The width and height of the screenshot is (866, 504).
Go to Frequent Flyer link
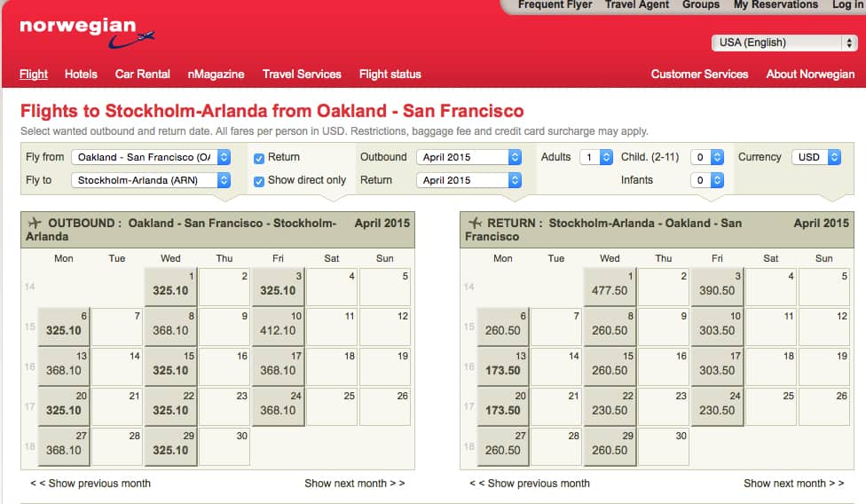coord(555,5)
